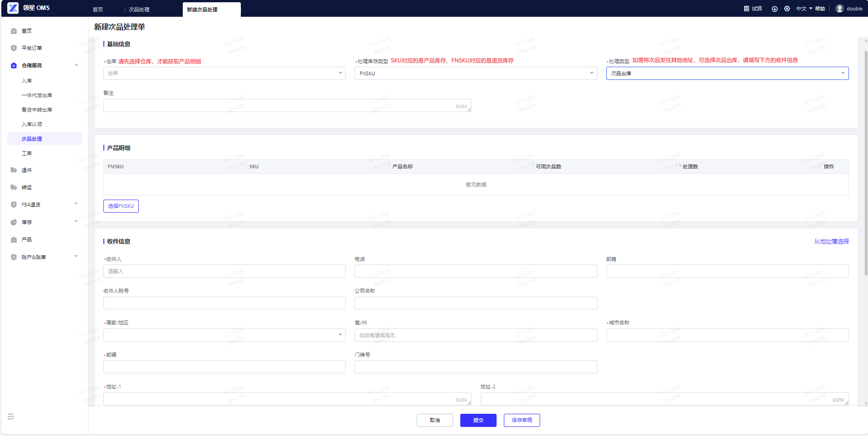868x436 pixels.
Task: Click the 保存草稿 button
Action: coord(522,420)
